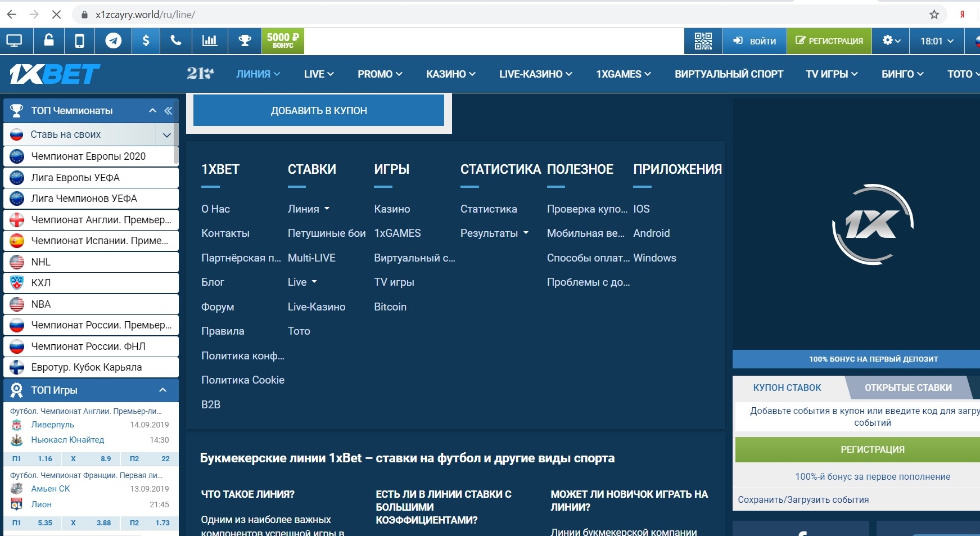Click the Войти login button
Viewport: 980px width, 536px height.
pyautogui.click(x=755, y=41)
